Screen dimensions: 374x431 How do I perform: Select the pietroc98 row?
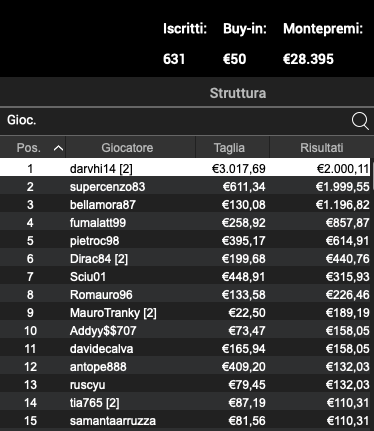coord(185,241)
